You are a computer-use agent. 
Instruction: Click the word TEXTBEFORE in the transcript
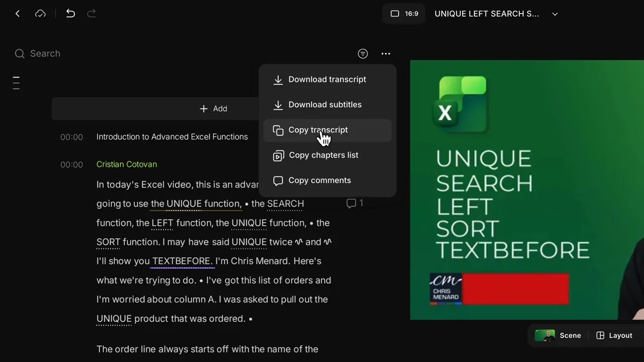point(181,261)
